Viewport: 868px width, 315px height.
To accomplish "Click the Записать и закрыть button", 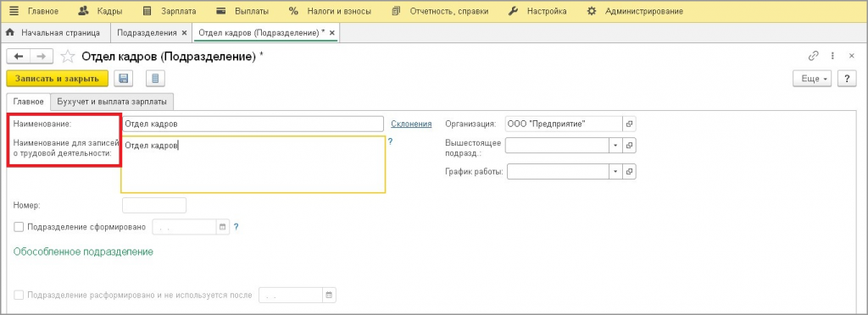I will pyautogui.click(x=57, y=79).
